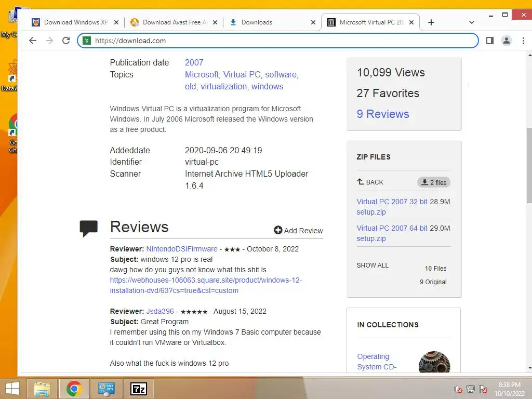
Task: Open the Control Panel taskbar icon
Action: coord(106,389)
